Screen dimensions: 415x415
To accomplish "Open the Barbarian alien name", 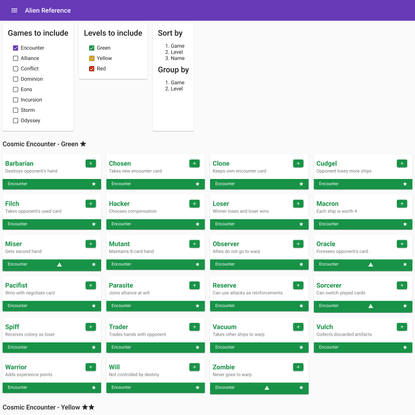I will coord(19,163).
